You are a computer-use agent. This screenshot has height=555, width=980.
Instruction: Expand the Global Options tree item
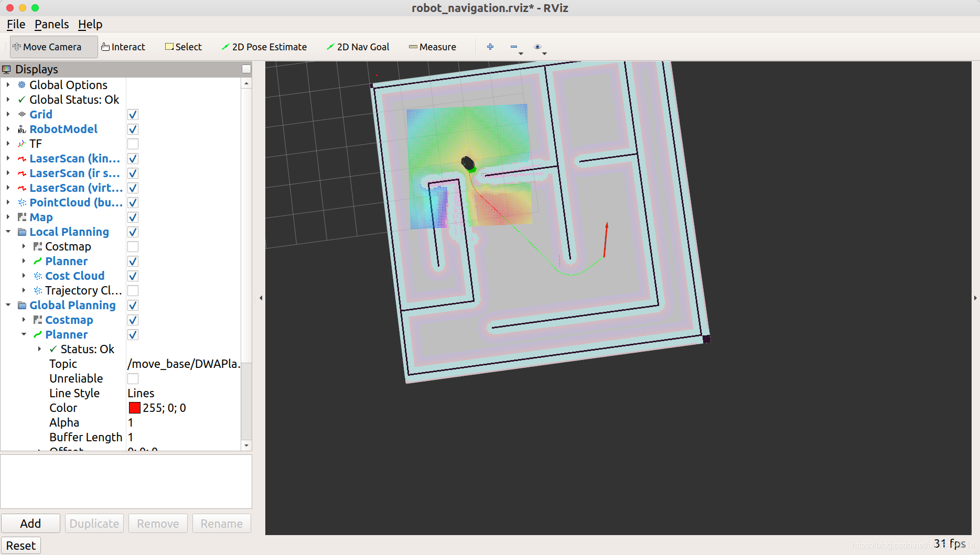pos(8,84)
